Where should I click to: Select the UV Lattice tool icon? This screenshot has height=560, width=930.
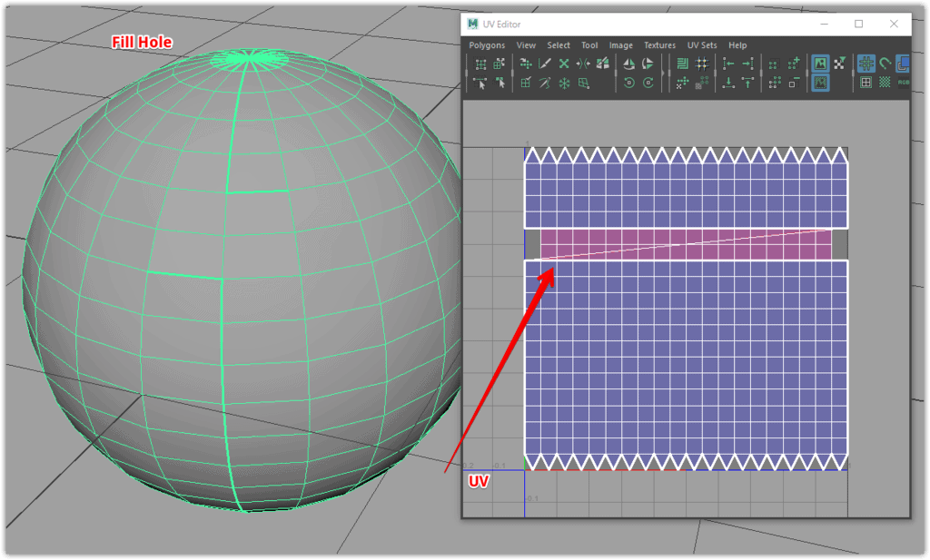point(480,64)
